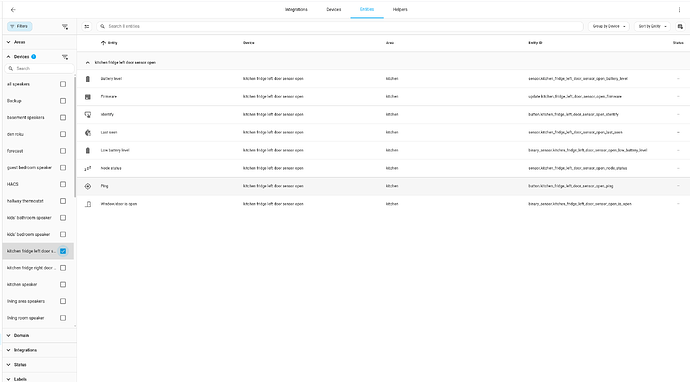Select the Entities tab
690x382 pixels.
click(x=367, y=10)
